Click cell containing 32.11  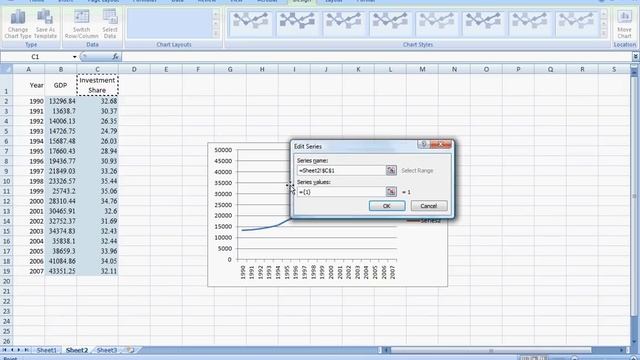pyautogui.click(x=97, y=271)
